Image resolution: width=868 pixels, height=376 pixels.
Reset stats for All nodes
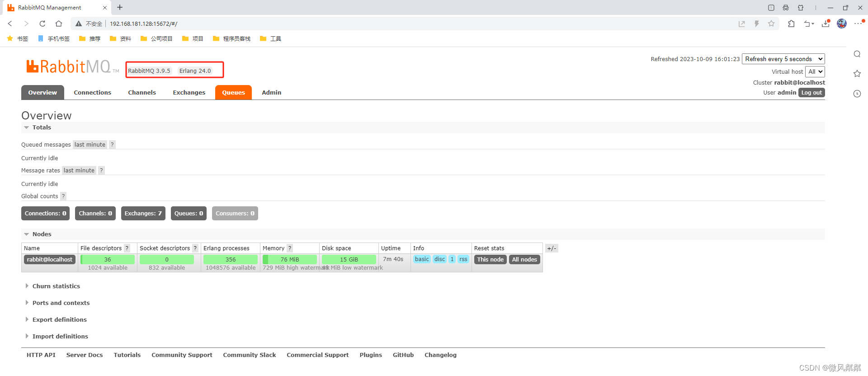[524, 260]
